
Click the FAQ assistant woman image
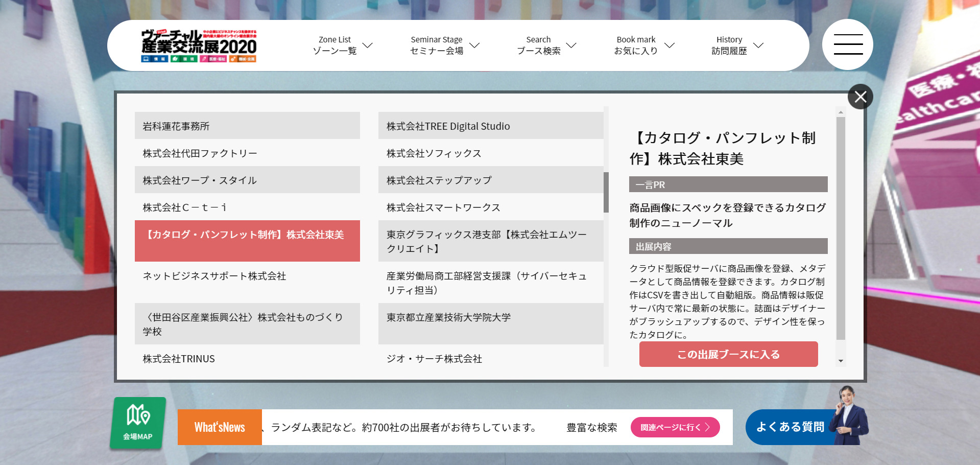click(x=848, y=415)
